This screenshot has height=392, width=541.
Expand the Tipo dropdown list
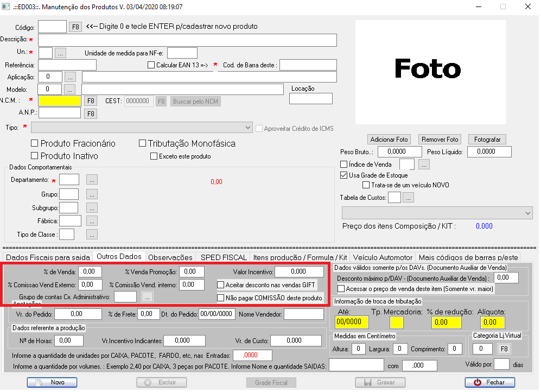point(248,128)
